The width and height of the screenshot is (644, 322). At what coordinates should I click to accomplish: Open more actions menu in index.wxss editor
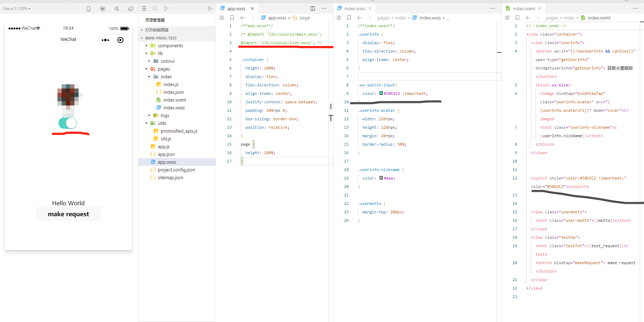[492, 8]
